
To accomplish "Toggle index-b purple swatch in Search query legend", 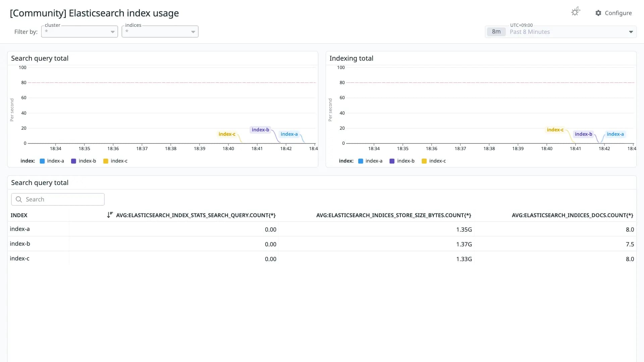I will point(74,161).
